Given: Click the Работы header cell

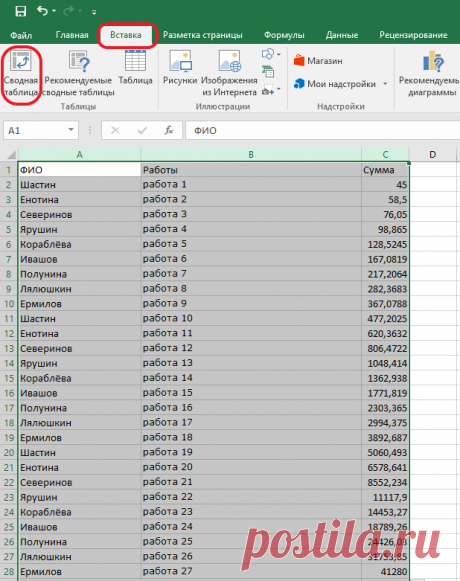Looking at the screenshot, I should 251,170.
